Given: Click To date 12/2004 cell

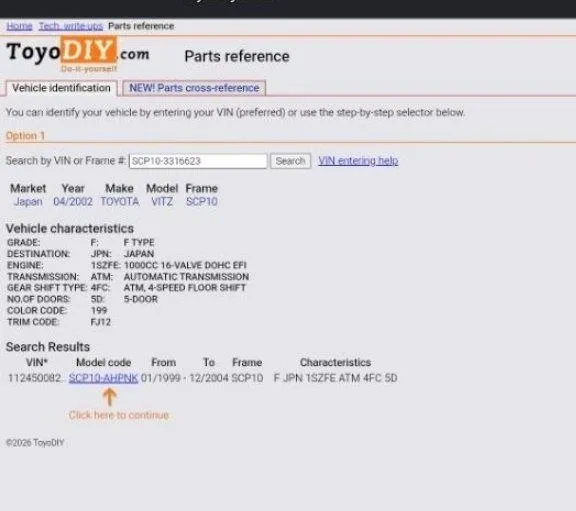Looking at the screenshot, I should pyautogui.click(x=209, y=378).
